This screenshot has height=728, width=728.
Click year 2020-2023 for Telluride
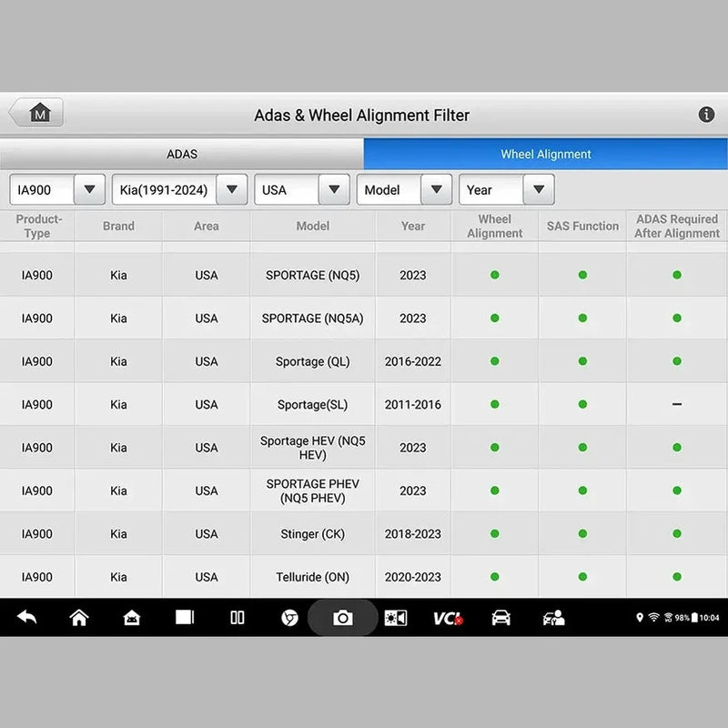(413, 577)
